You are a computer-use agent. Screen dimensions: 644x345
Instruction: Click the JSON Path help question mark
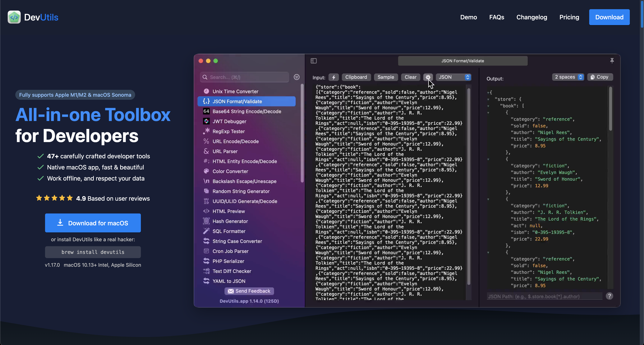609,296
